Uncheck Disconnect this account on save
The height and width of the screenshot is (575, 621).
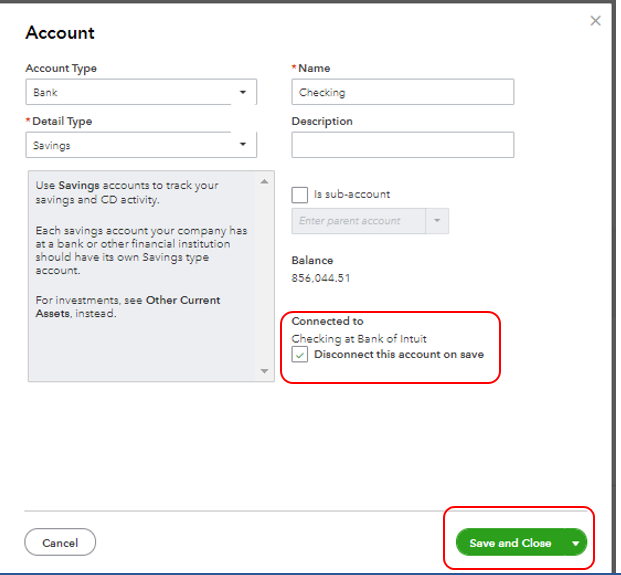point(300,355)
